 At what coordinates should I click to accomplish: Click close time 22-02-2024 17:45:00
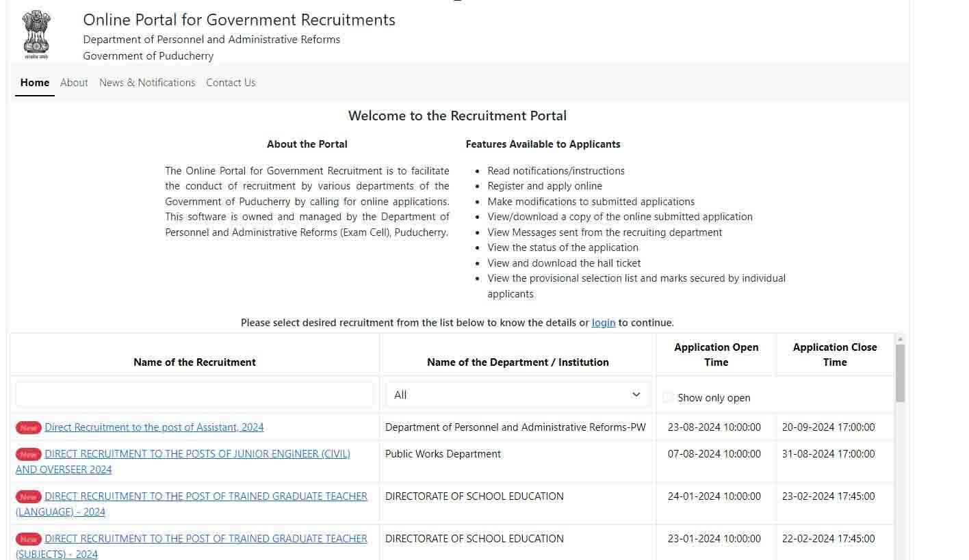[829, 539]
